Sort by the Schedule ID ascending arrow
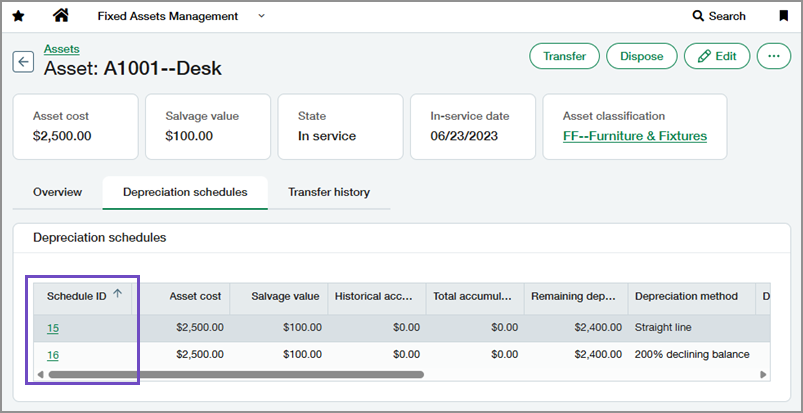The width and height of the screenshot is (803, 413). (118, 294)
